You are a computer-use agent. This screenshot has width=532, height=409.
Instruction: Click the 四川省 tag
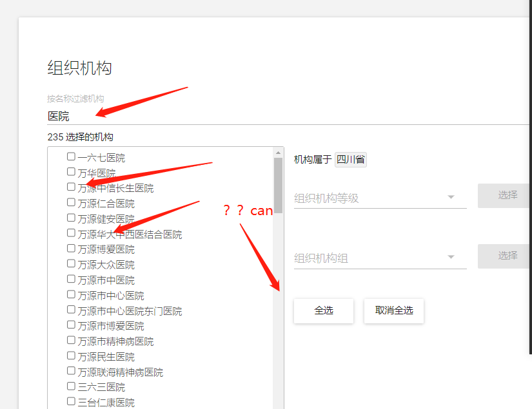351,160
